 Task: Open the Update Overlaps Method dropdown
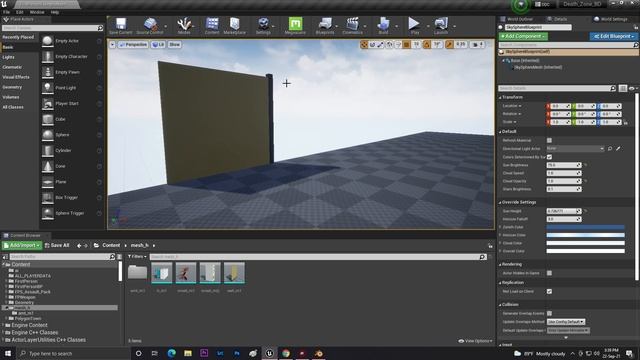566,322
